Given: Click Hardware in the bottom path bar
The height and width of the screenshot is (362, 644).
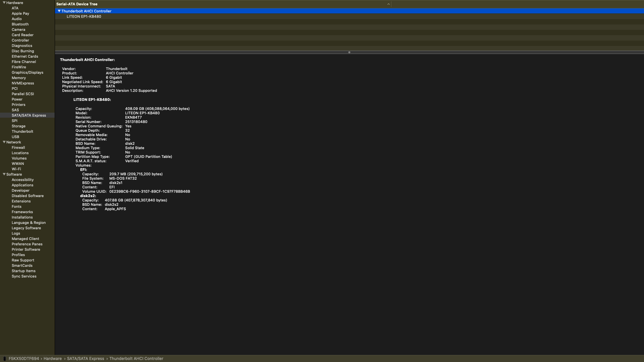Looking at the screenshot, I should click(x=52, y=359).
